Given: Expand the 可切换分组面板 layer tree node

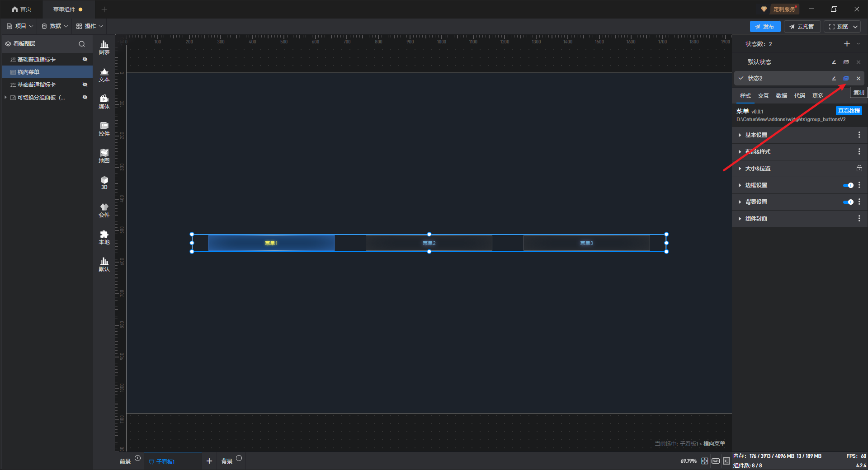Looking at the screenshot, I should pos(5,97).
